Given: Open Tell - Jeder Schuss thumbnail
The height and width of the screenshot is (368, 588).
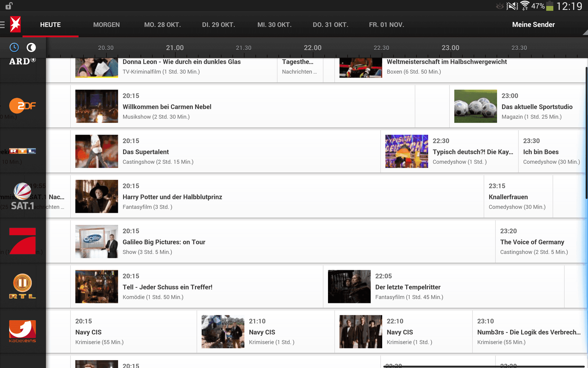Looking at the screenshot, I should (x=96, y=286).
